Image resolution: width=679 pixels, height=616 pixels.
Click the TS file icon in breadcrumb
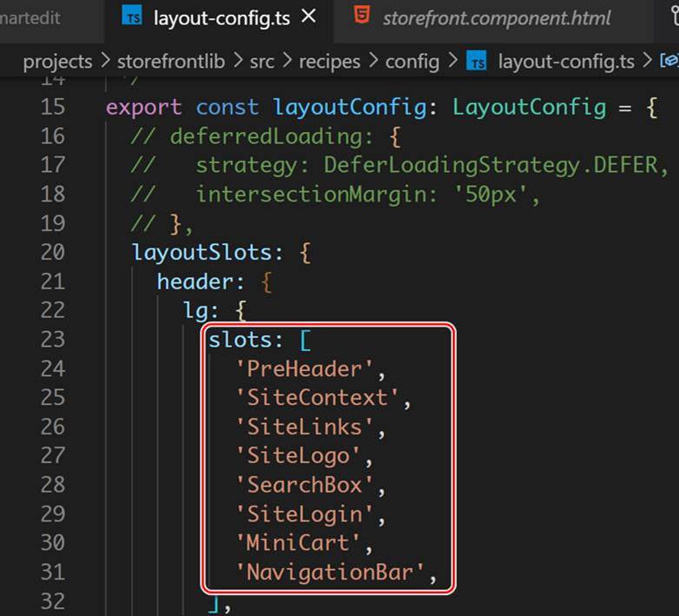tap(477, 61)
